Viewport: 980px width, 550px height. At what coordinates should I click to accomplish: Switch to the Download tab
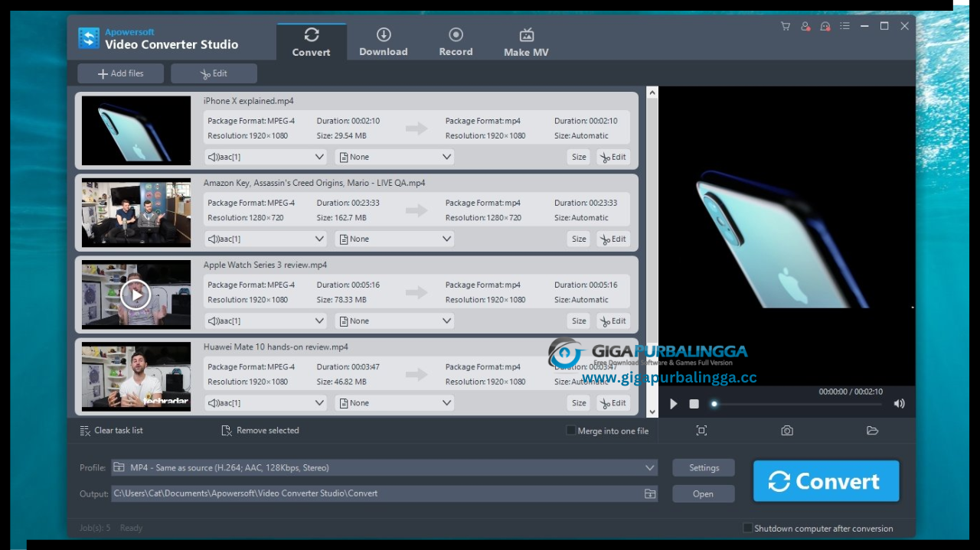click(x=384, y=42)
